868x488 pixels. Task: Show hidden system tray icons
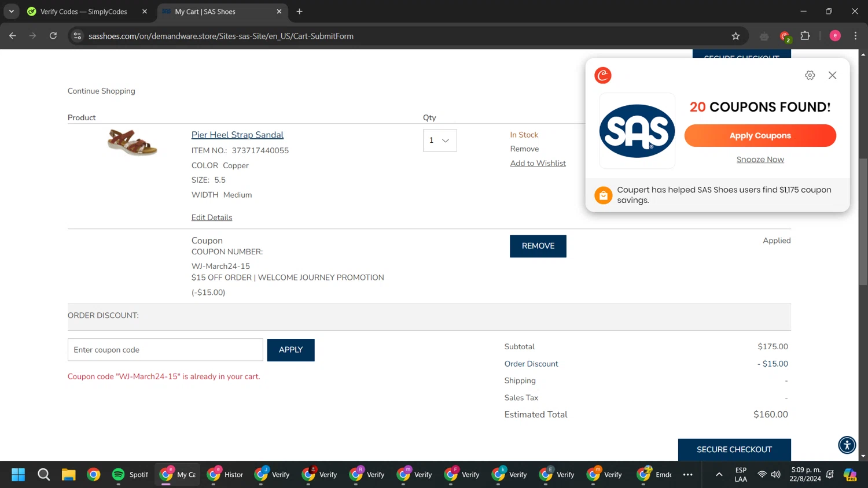719,475
